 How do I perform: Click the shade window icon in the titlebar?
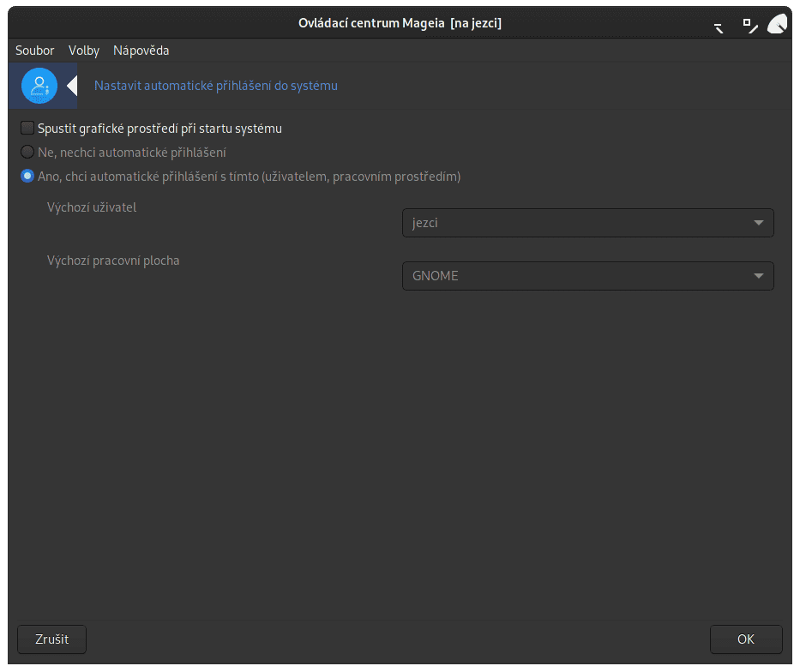coord(718,25)
